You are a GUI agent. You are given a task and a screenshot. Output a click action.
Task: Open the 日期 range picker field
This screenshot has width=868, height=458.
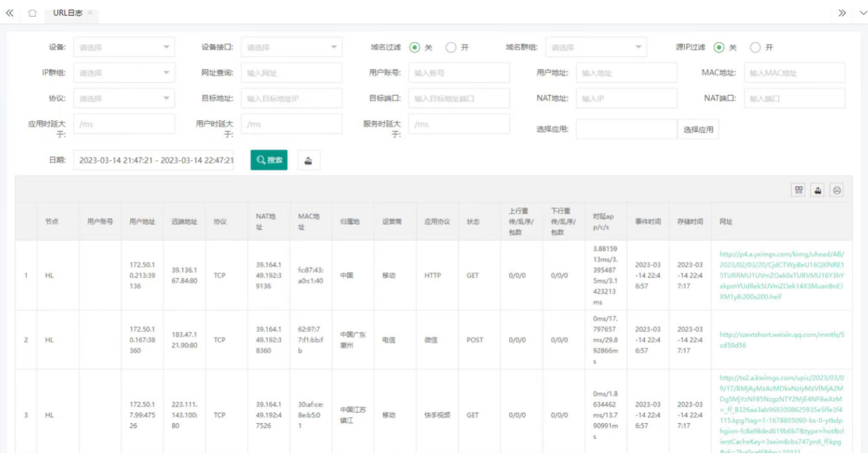(x=154, y=160)
